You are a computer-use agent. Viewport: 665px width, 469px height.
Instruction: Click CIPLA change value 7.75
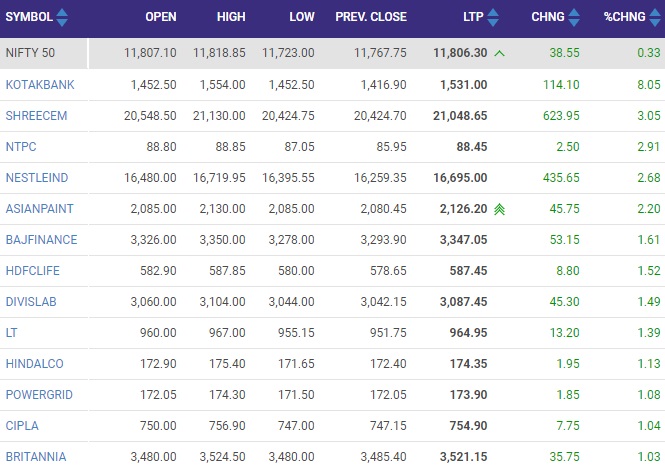(x=568, y=425)
